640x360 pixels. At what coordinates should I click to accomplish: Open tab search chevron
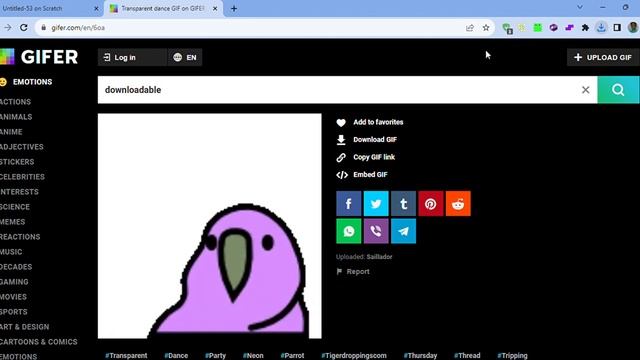coord(580,7)
